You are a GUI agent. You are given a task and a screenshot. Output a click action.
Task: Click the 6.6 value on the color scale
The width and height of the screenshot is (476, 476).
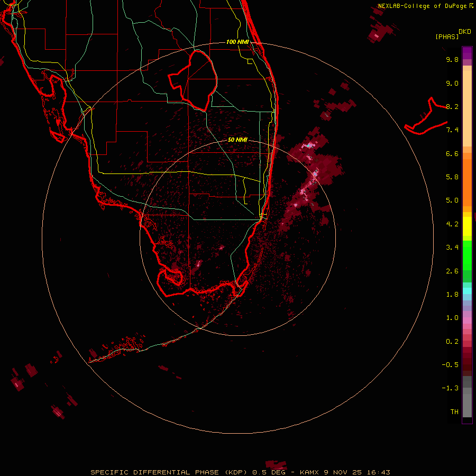pos(452,153)
